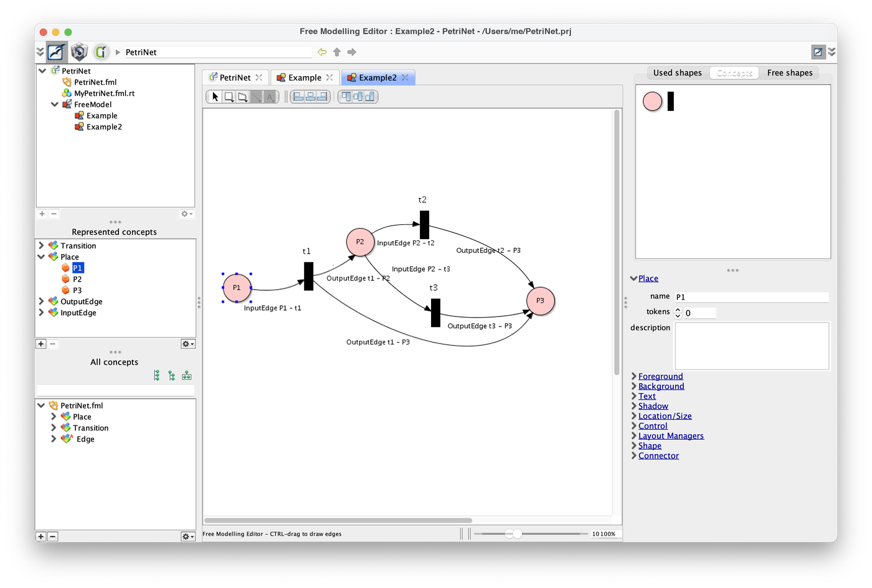Image resolution: width=872 pixels, height=588 pixels.
Task: Click the align-top shapes tool
Action: [x=346, y=97]
